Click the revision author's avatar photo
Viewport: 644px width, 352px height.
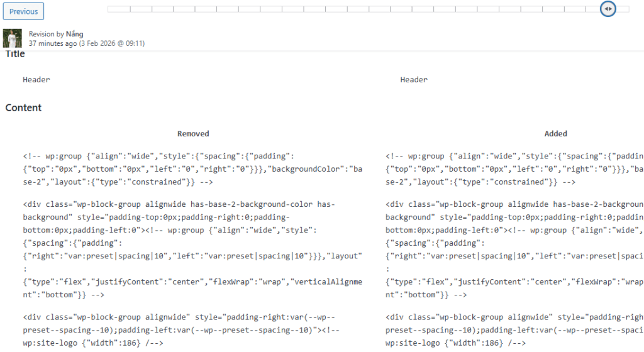13,38
